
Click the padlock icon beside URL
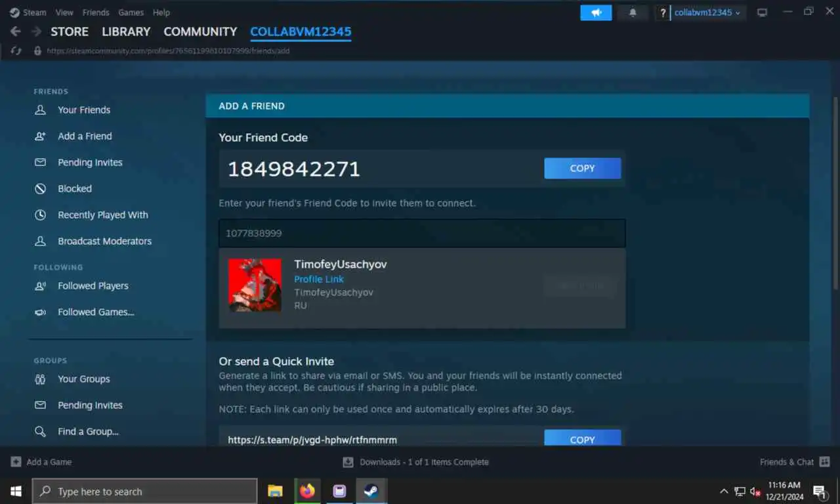(x=37, y=51)
